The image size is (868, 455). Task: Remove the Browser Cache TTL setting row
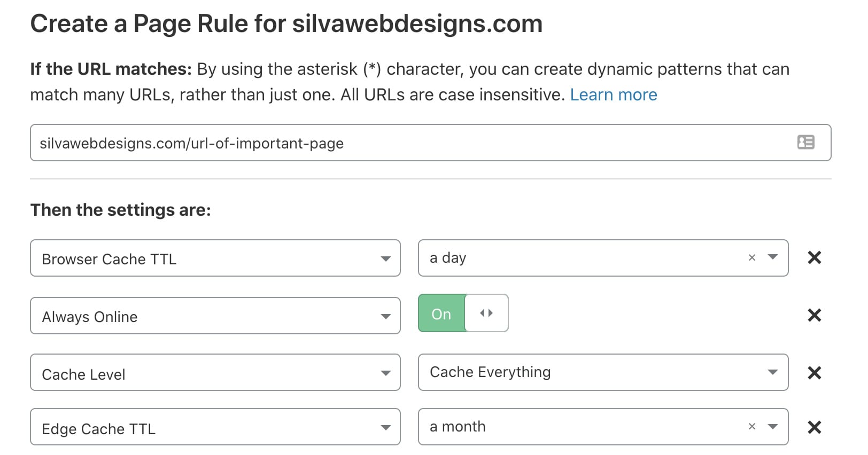814,258
